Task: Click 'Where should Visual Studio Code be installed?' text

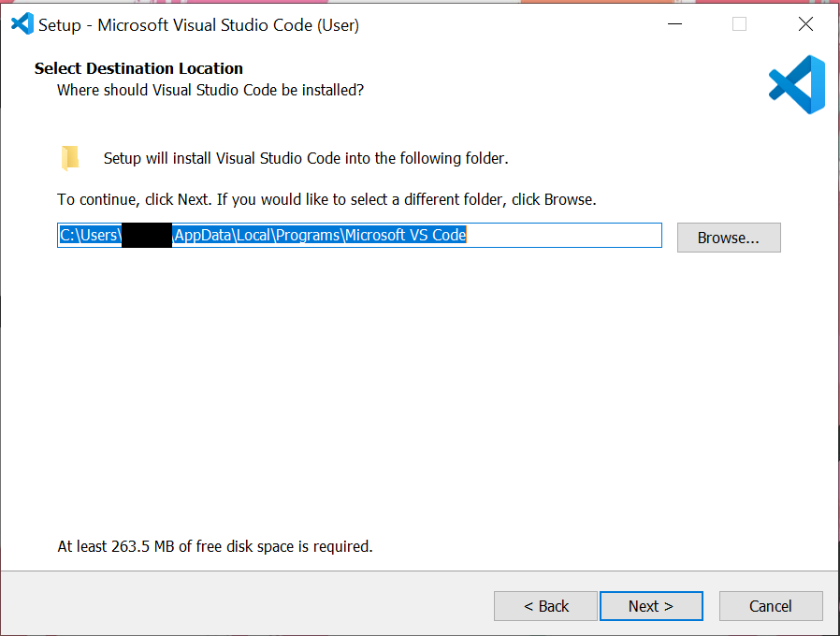Action: (x=210, y=90)
